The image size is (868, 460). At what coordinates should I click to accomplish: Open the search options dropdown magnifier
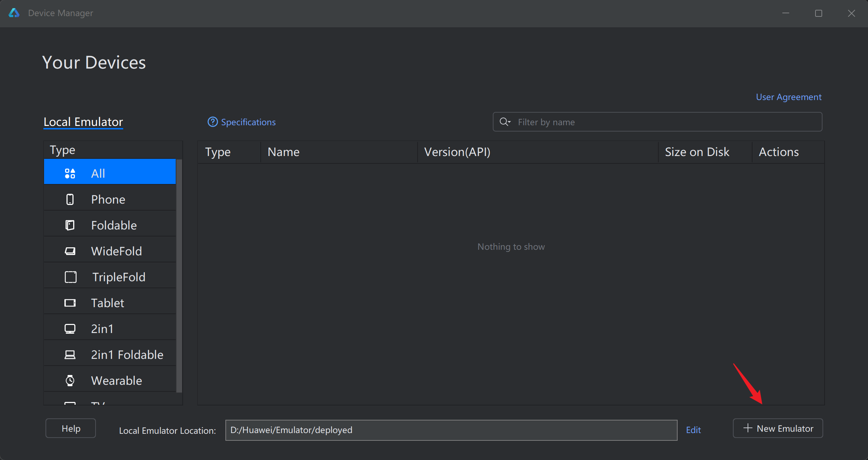pyautogui.click(x=505, y=122)
